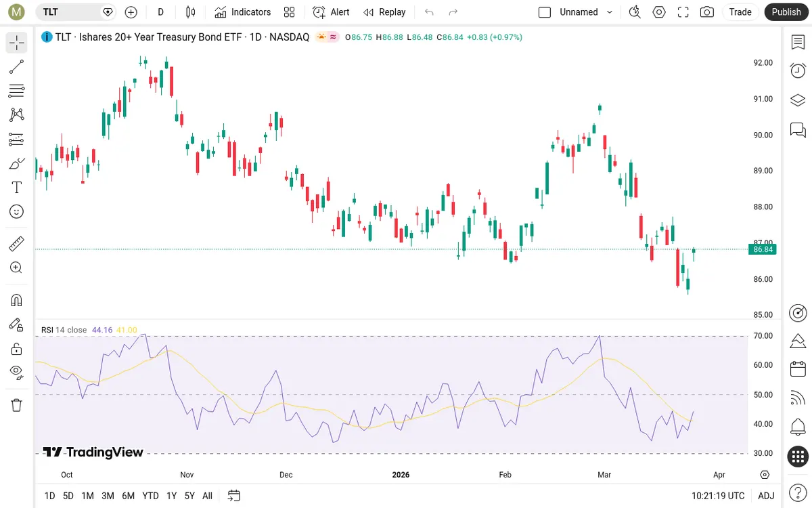Open the timezone 10:21:19 UTC menu
812x508 pixels.
(718, 496)
